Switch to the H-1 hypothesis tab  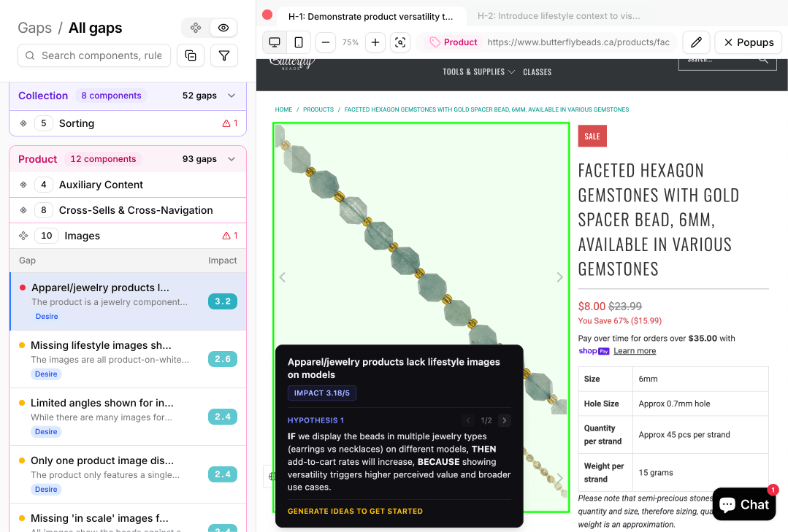(x=370, y=17)
